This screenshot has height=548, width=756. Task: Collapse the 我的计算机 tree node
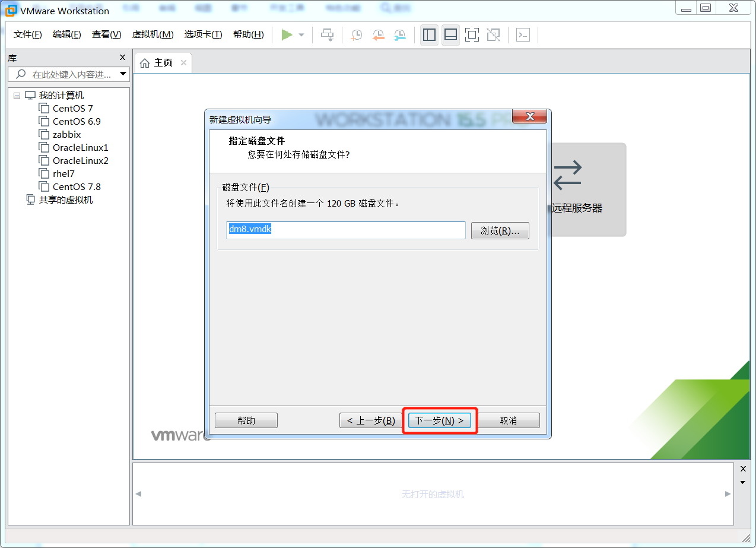coord(17,96)
